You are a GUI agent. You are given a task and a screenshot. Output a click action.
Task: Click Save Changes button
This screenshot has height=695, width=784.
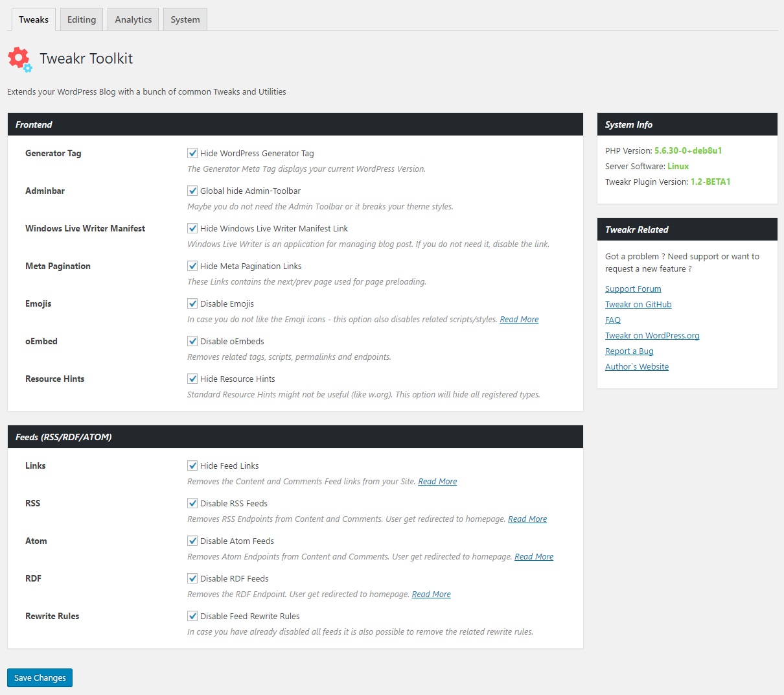pyautogui.click(x=40, y=677)
